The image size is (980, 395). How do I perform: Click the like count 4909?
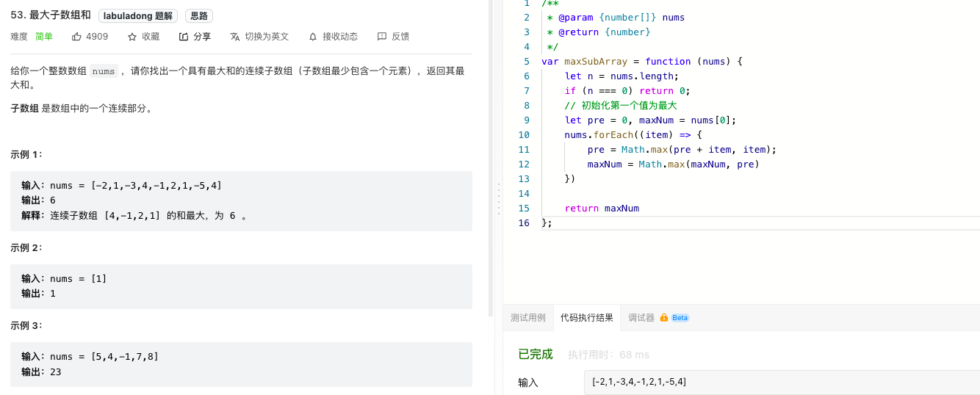(x=97, y=36)
